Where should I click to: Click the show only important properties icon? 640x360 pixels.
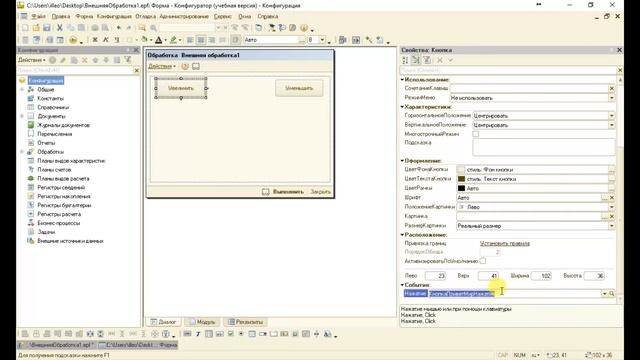427,60
